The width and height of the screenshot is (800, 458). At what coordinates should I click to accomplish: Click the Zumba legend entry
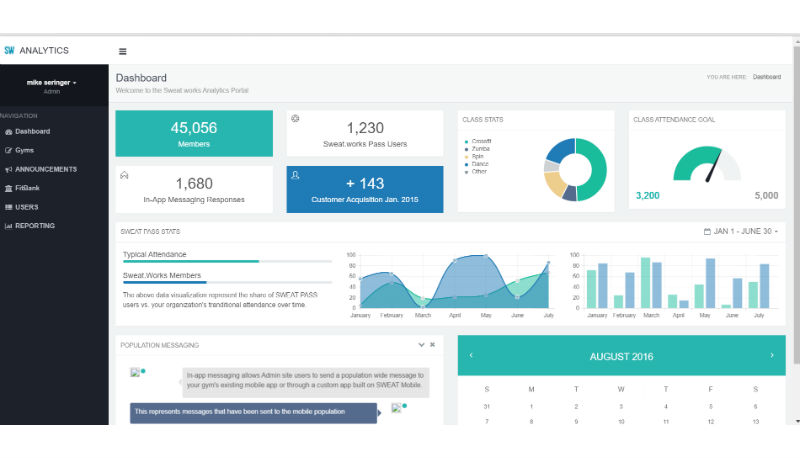478,149
